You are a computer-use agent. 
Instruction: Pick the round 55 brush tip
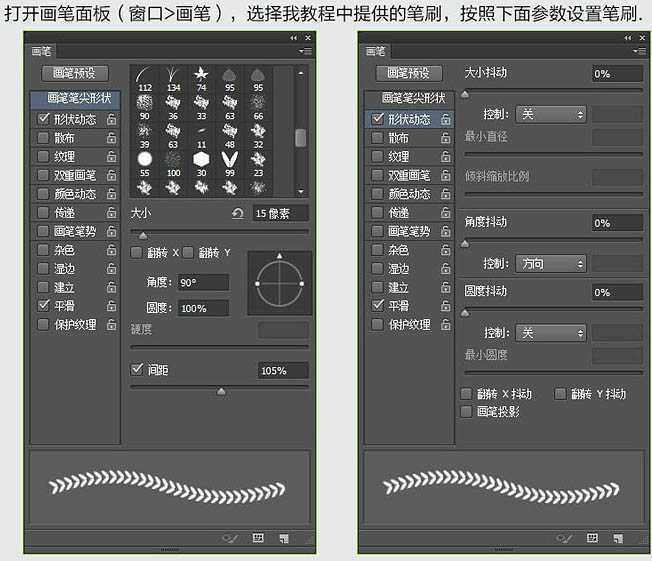(145, 164)
